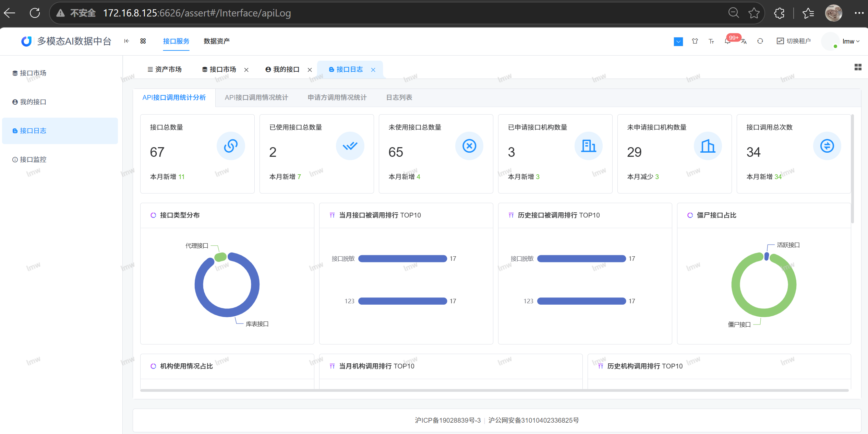Expand the blue dropdown arrow in header
This screenshot has width=868, height=434.
click(x=678, y=42)
